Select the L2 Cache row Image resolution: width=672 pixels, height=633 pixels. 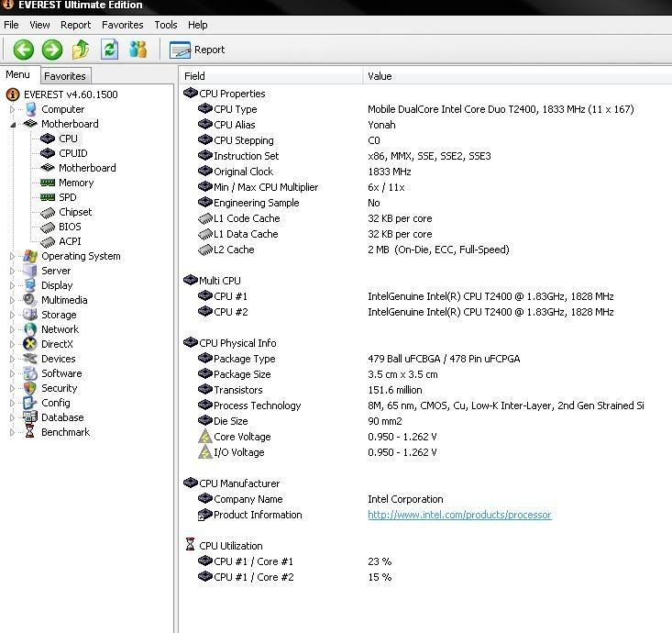[425, 250]
